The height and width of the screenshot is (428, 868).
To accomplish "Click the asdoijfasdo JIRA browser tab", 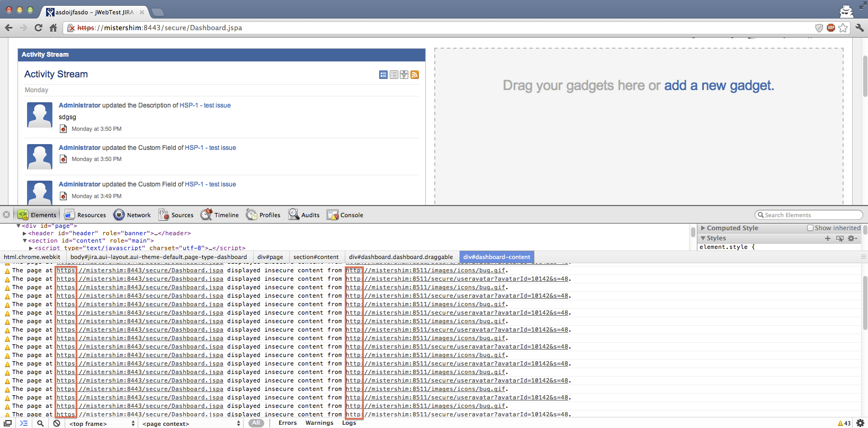I will 94,12.
